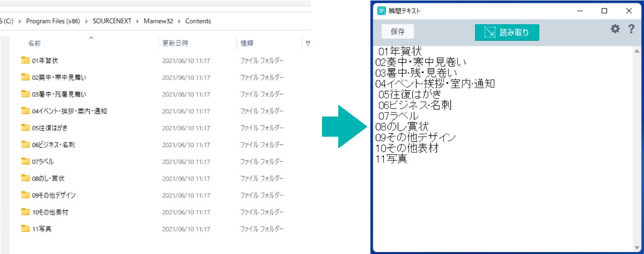Select the 10その他素材 folder icon

click(x=26, y=212)
